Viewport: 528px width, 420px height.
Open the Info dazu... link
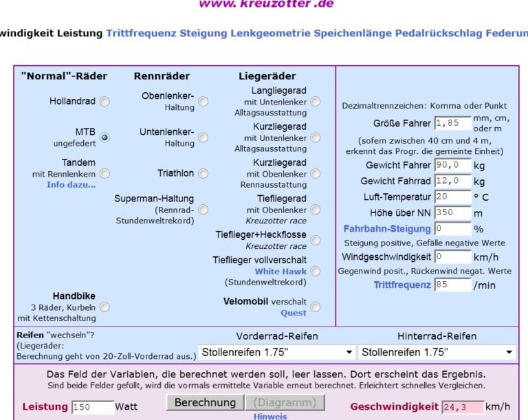click(71, 185)
